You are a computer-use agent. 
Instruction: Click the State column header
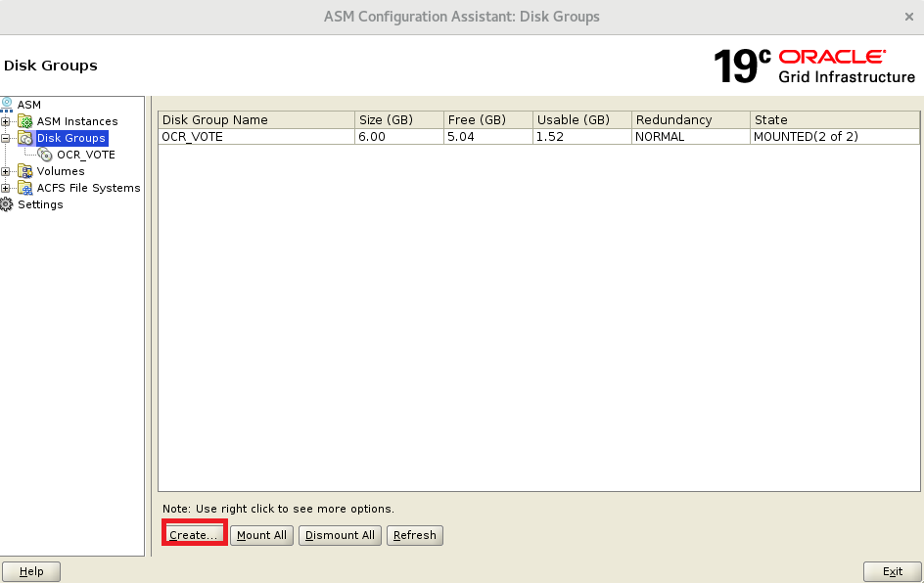click(x=834, y=120)
